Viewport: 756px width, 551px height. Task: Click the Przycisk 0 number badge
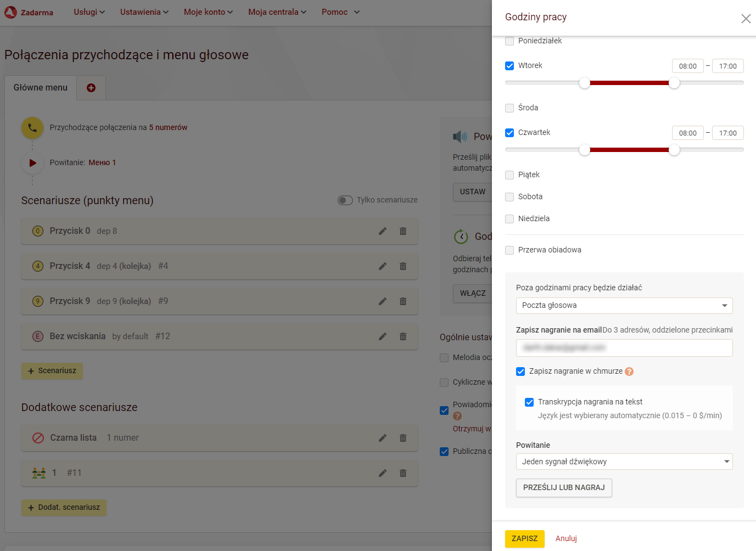[x=38, y=231]
